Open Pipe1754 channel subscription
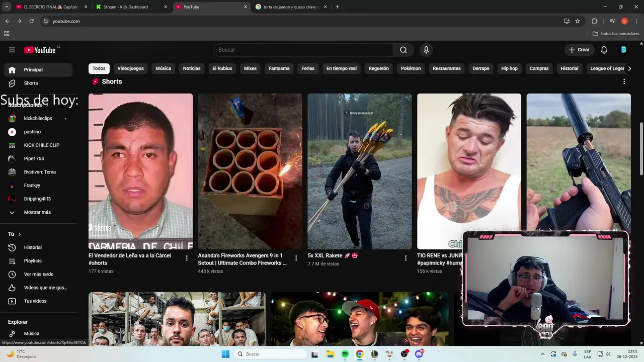644x362 pixels. tap(38, 158)
